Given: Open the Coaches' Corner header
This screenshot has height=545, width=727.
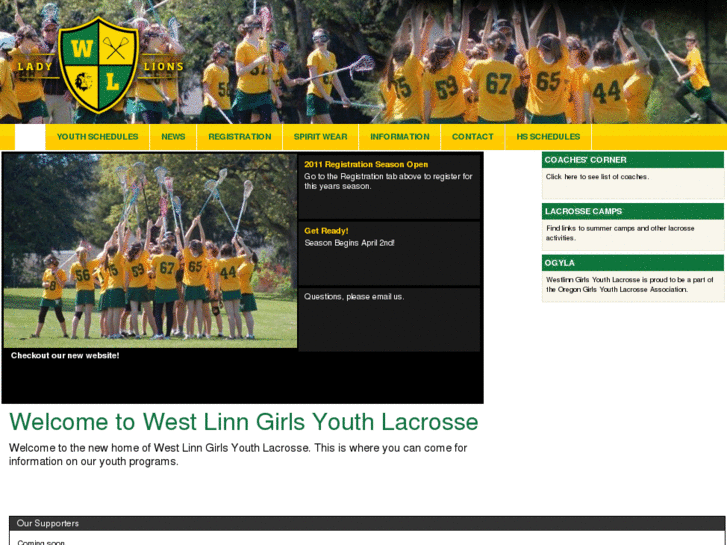Looking at the screenshot, I should coord(632,160).
